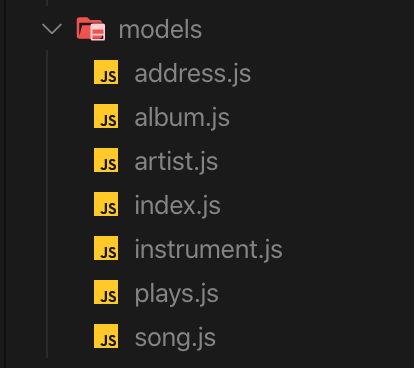Collapse the models folder chevron

pos(52,29)
